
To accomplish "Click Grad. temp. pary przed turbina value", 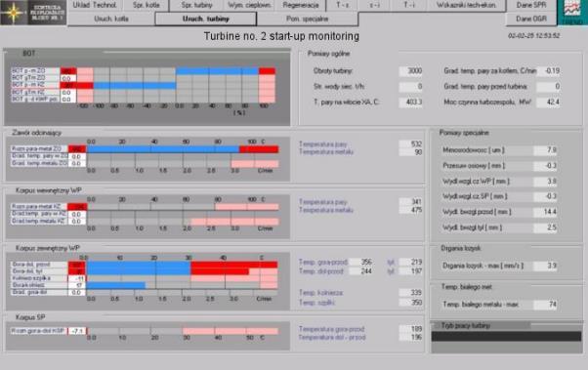I will [x=548, y=87].
